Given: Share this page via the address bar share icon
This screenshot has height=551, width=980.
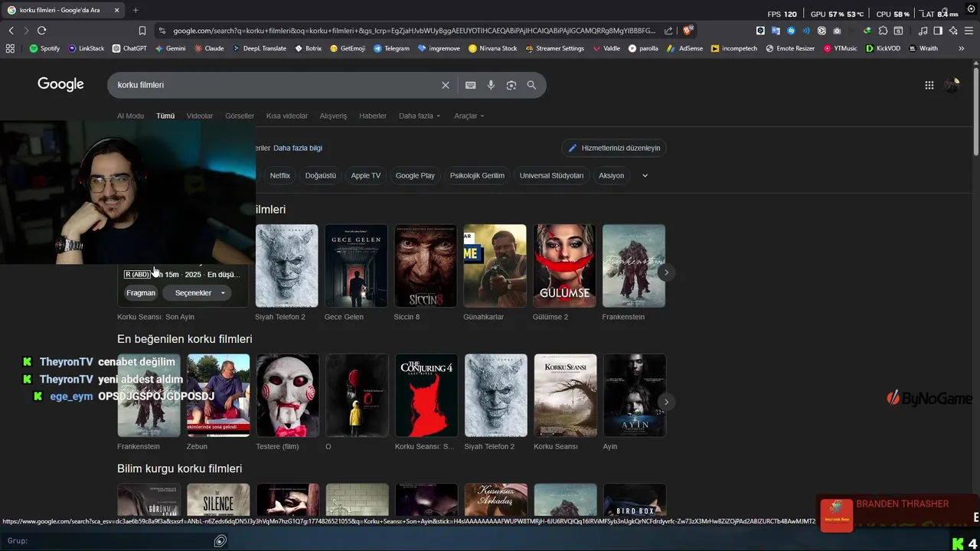Looking at the screenshot, I should coord(668,31).
